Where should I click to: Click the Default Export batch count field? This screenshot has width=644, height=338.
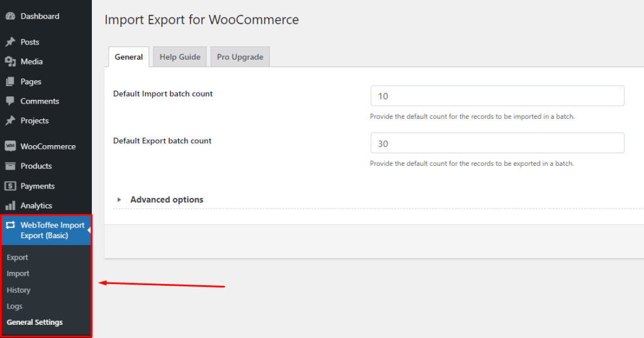pos(497,143)
